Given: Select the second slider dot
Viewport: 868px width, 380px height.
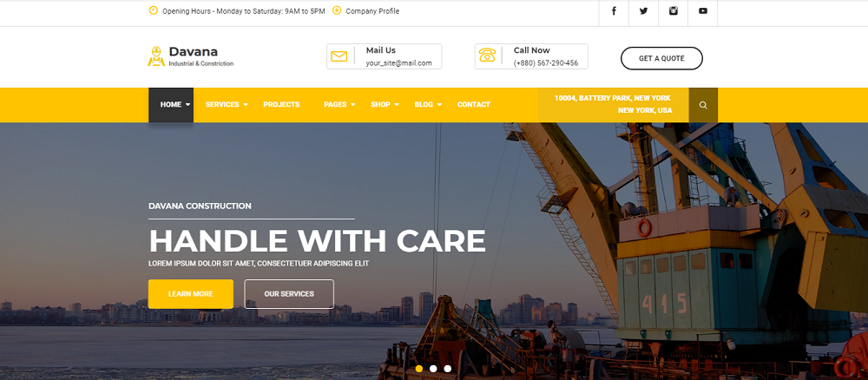Looking at the screenshot, I should [433, 369].
